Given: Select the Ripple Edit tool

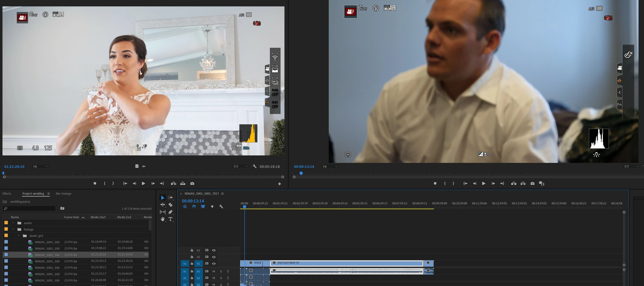Looking at the screenshot, I should tap(162, 205).
